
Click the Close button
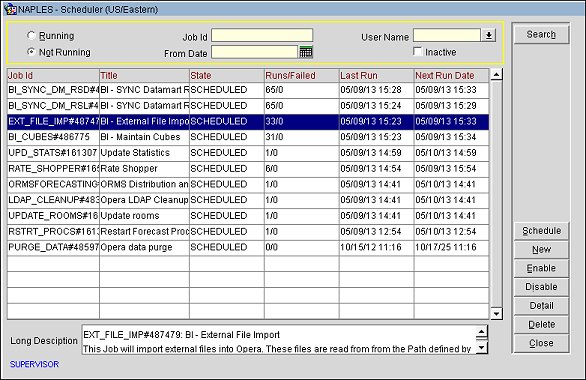[x=541, y=343]
